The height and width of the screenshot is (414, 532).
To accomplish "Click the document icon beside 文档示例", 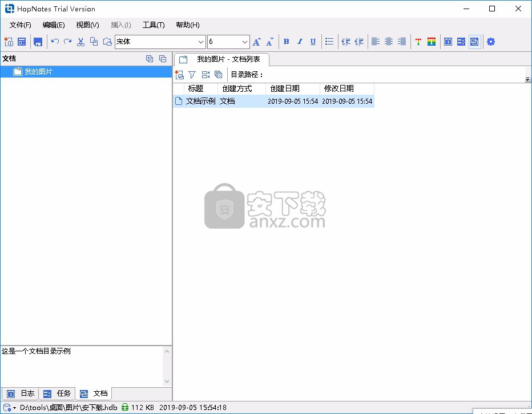I will 179,101.
